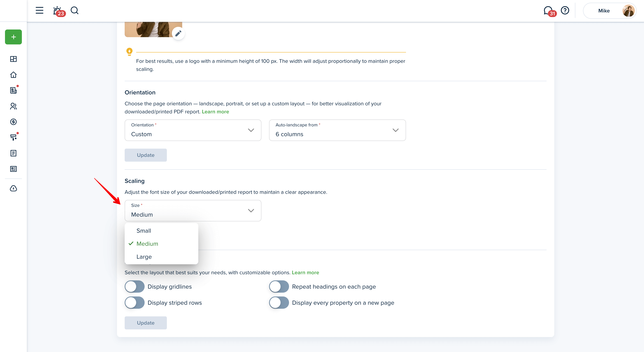Expand Auto-landscape from 6 columns dropdown

tap(337, 130)
